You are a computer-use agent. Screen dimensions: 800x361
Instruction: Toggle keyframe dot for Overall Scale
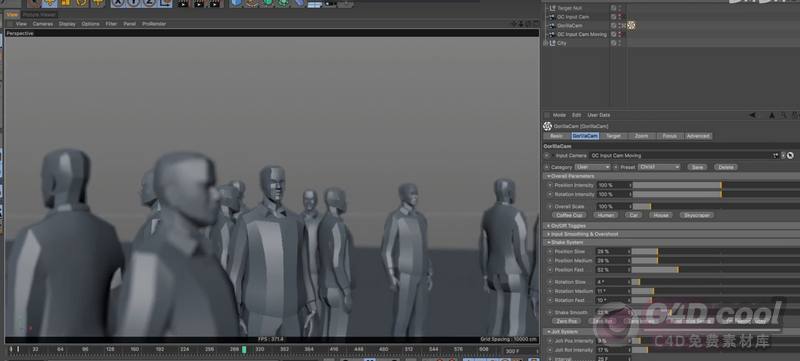(x=550, y=207)
